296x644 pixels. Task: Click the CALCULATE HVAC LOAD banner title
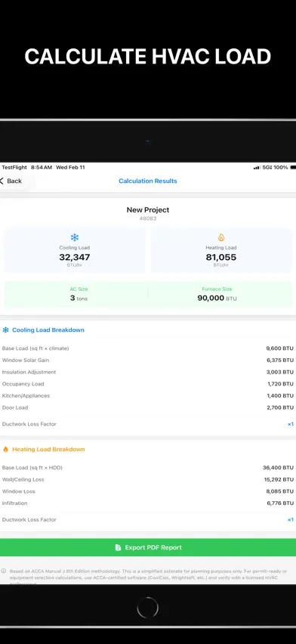click(x=148, y=57)
